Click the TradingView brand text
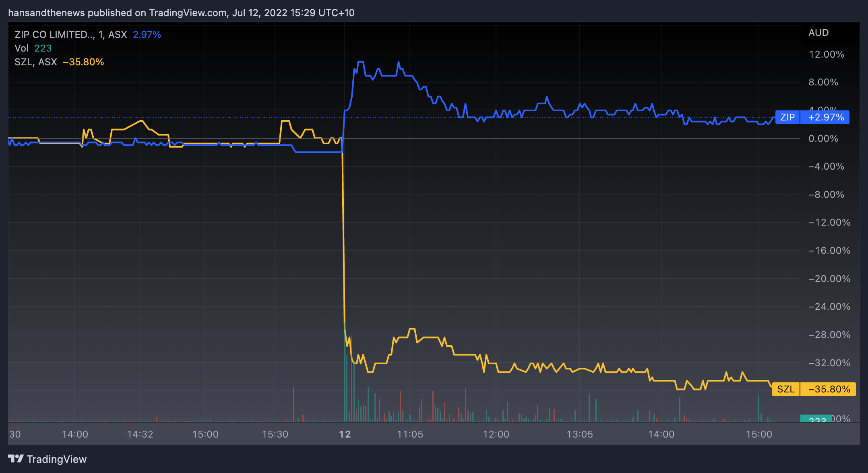The image size is (868, 473). (x=56, y=459)
